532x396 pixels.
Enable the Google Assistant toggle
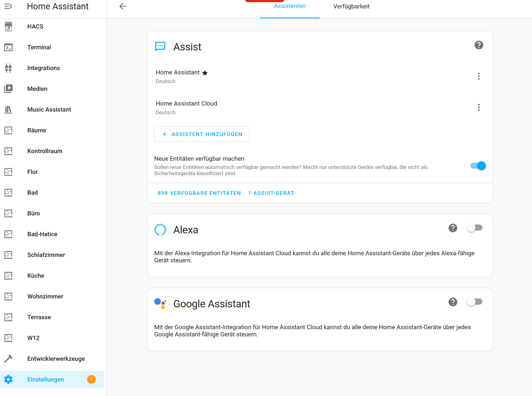475,302
